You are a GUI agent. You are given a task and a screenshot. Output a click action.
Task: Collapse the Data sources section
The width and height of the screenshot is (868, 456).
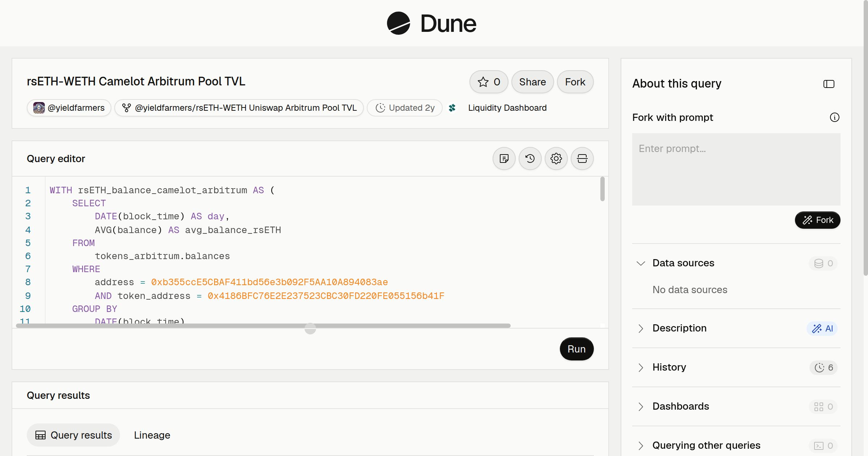[x=641, y=263]
